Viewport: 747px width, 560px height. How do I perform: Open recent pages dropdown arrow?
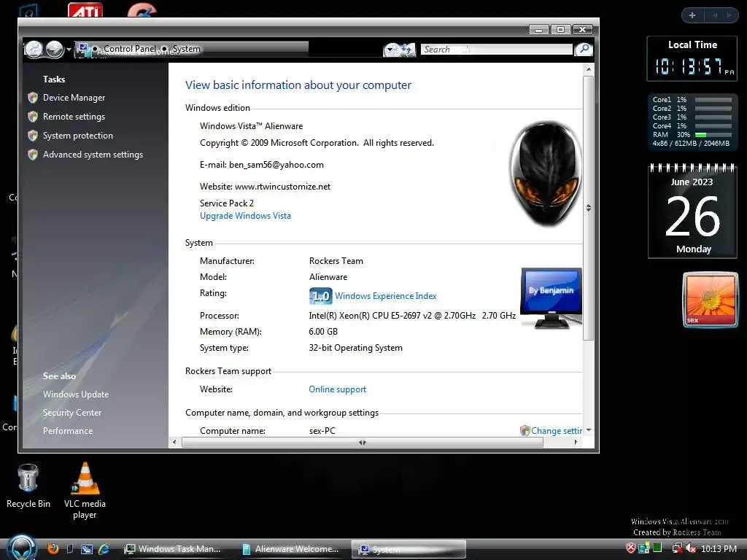69,49
